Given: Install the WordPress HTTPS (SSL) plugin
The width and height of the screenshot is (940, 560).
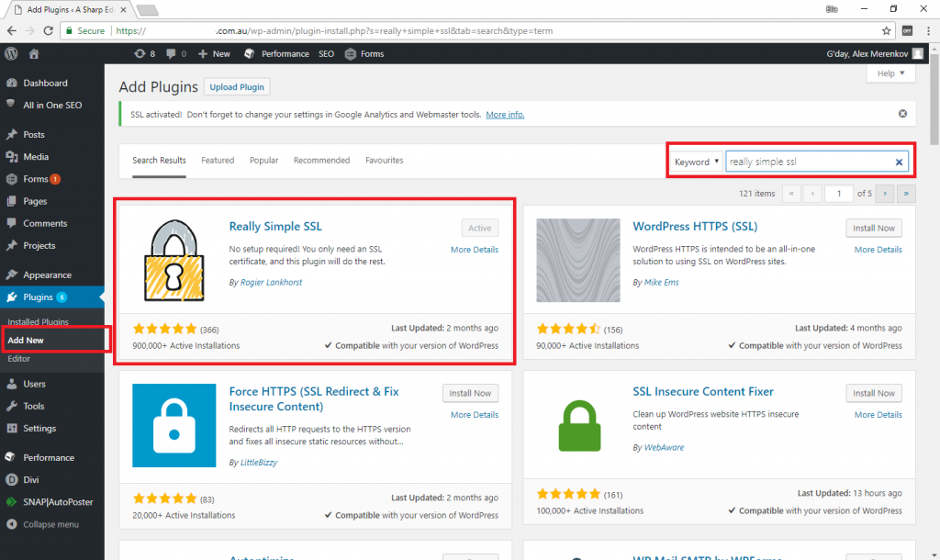Looking at the screenshot, I should coord(873,228).
